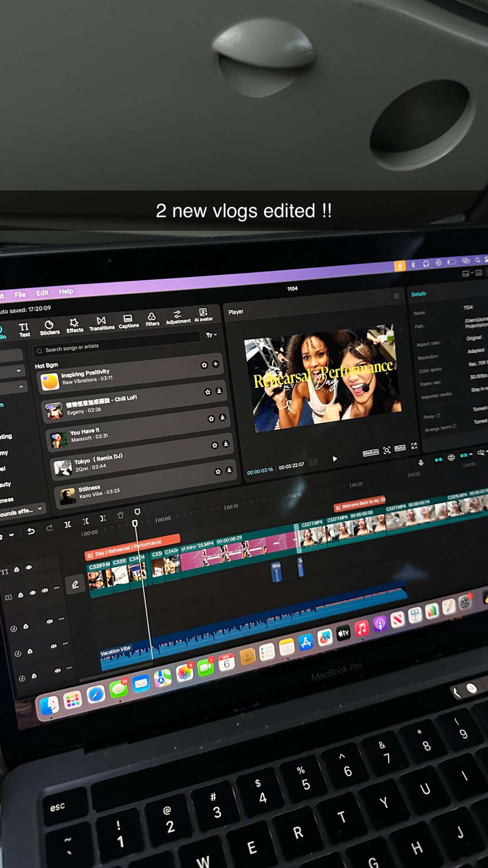Open the music filter dropdown beside search

[211, 335]
